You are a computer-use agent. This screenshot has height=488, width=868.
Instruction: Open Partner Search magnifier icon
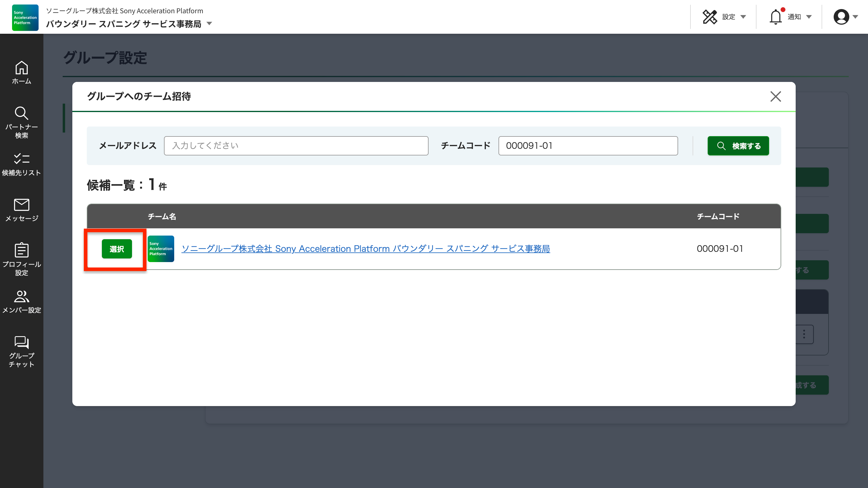[22, 114]
